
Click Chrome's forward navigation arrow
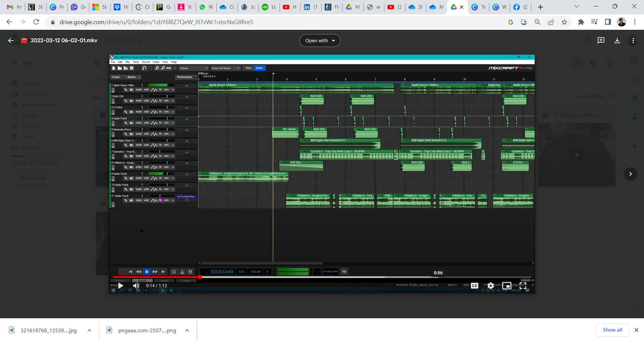point(23,22)
